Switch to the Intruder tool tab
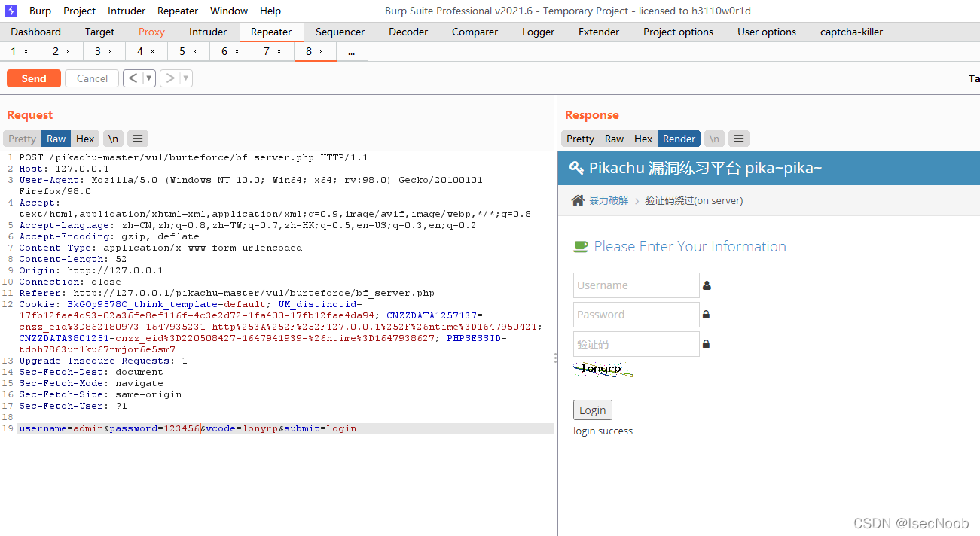Viewport: 980px width, 536px height. pos(208,32)
